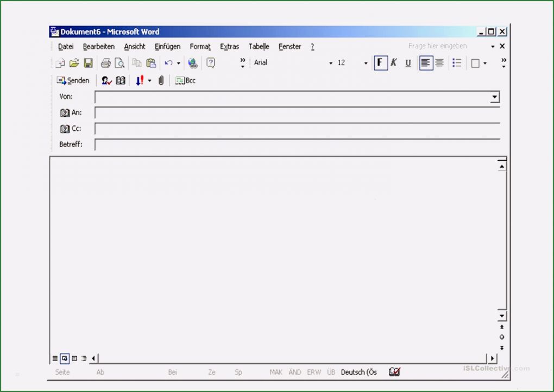
Task: Click into the Betreff subject field
Action: (x=297, y=145)
